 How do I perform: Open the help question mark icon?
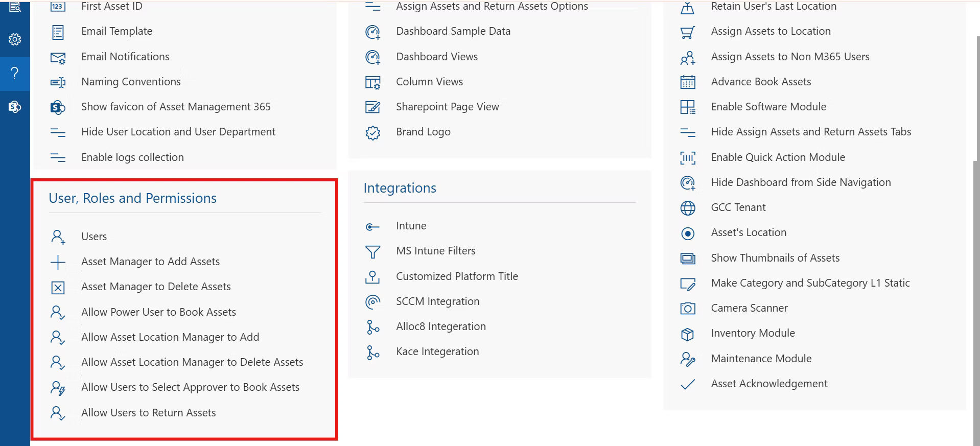(x=15, y=73)
